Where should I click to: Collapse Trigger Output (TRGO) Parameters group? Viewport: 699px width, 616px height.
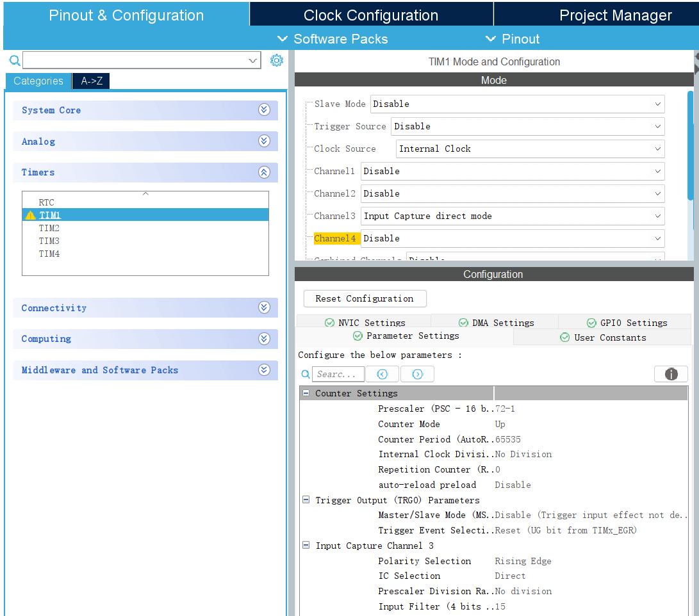coord(306,499)
